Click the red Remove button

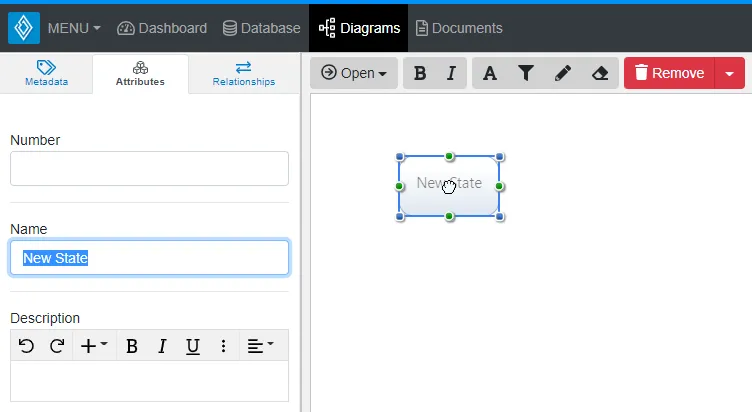pos(670,73)
